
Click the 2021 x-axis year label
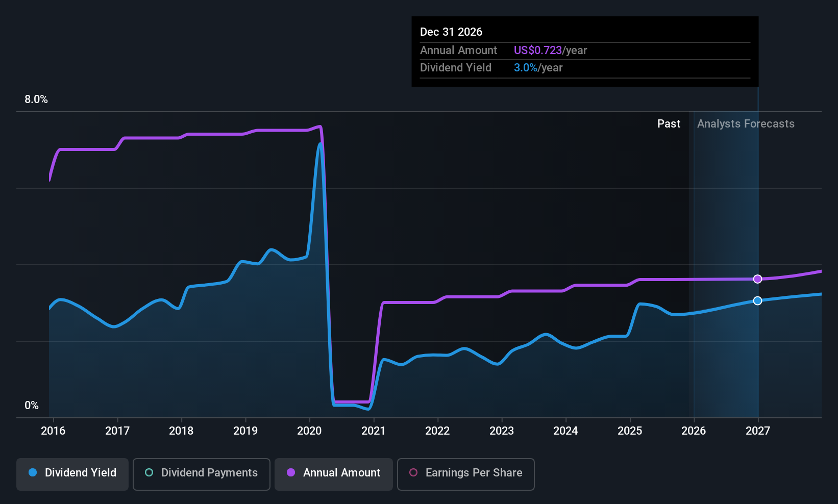(374, 431)
